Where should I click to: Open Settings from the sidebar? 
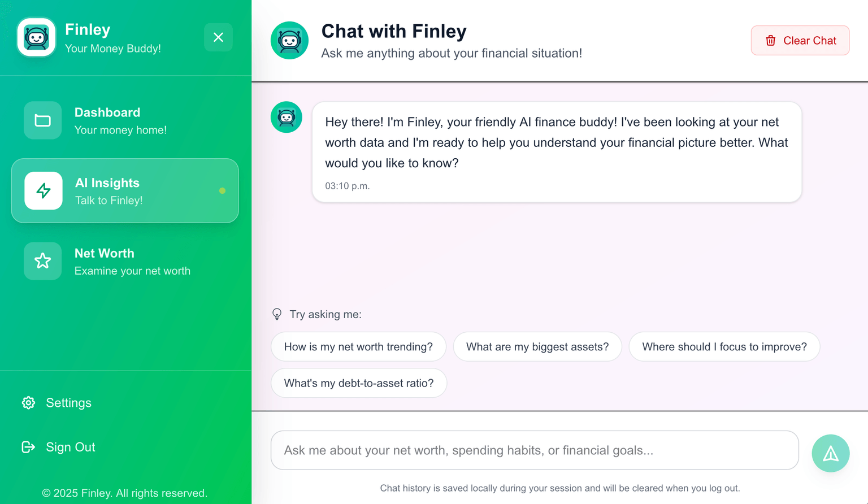pyautogui.click(x=68, y=403)
